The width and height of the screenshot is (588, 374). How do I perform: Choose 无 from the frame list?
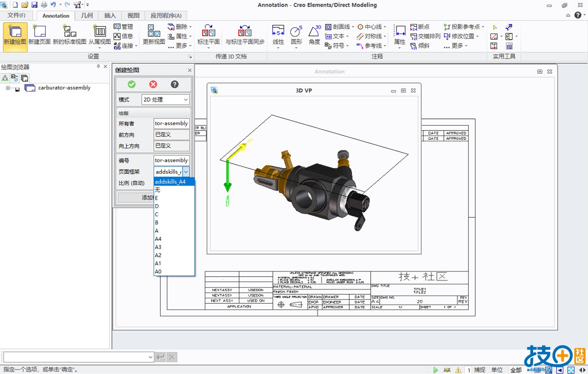click(x=174, y=190)
